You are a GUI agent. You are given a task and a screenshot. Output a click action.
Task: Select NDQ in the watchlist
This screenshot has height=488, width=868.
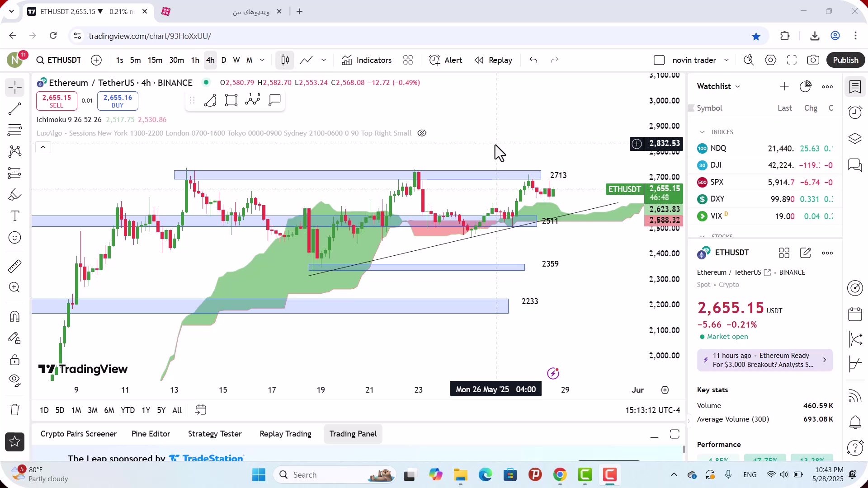point(765,149)
